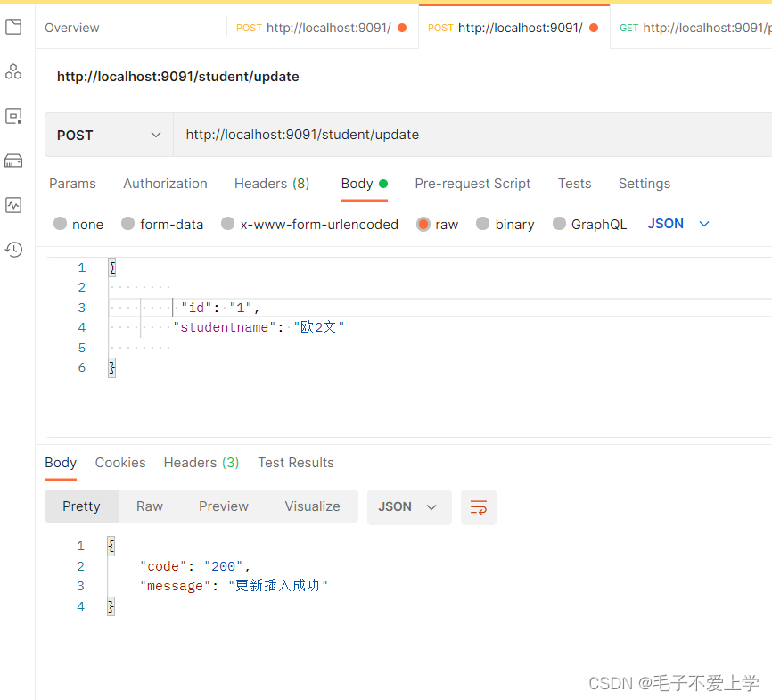The width and height of the screenshot is (772, 700).
Task: Open the response JSON format dropdown
Action: 409,506
